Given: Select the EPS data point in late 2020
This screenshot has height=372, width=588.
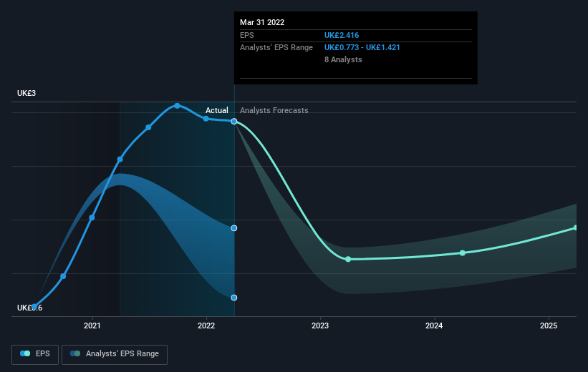Looking at the screenshot, I should pos(63,276).
